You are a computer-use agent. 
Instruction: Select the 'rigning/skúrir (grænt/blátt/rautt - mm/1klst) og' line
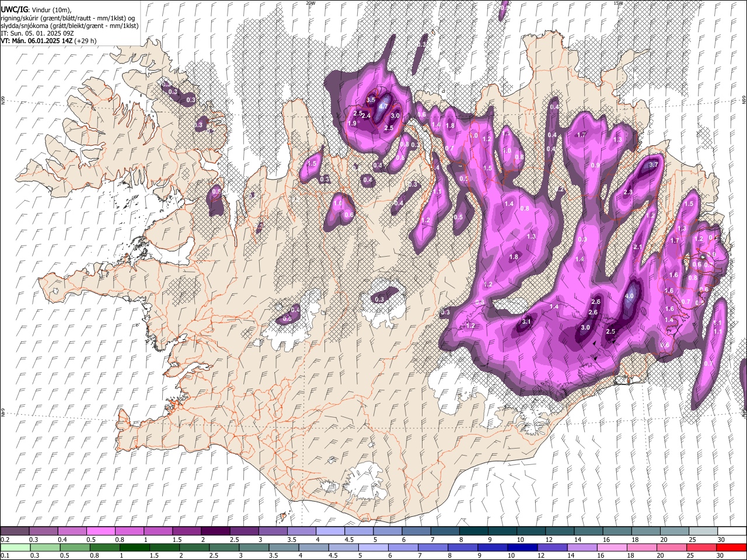click(x=69, y=18)
